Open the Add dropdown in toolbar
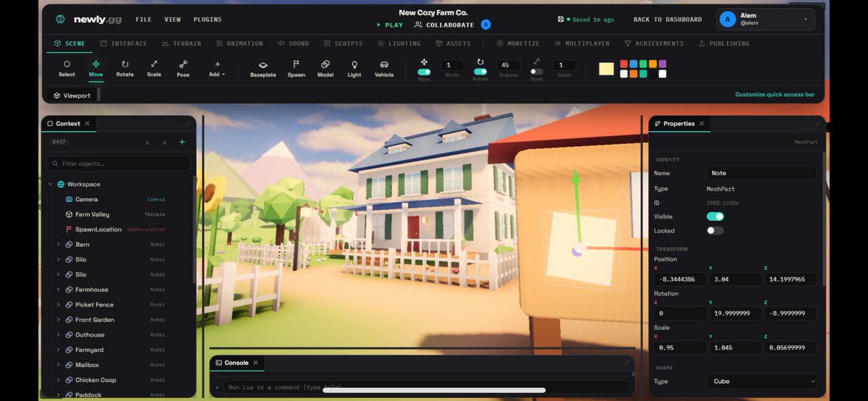The height and width of the screenshot is (401, 868). 217,69
